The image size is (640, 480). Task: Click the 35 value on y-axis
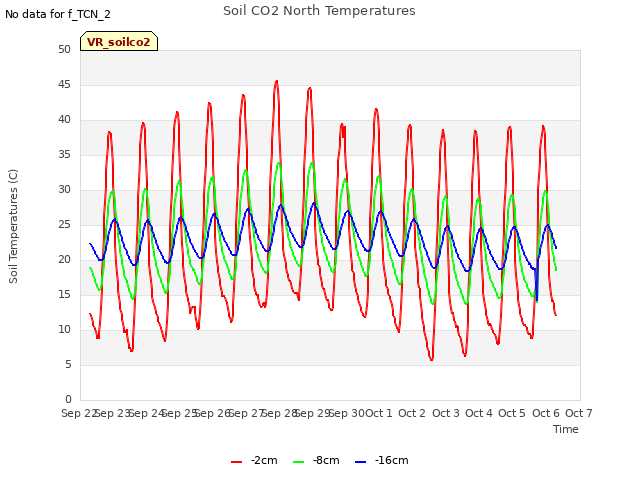pos(64,155)
